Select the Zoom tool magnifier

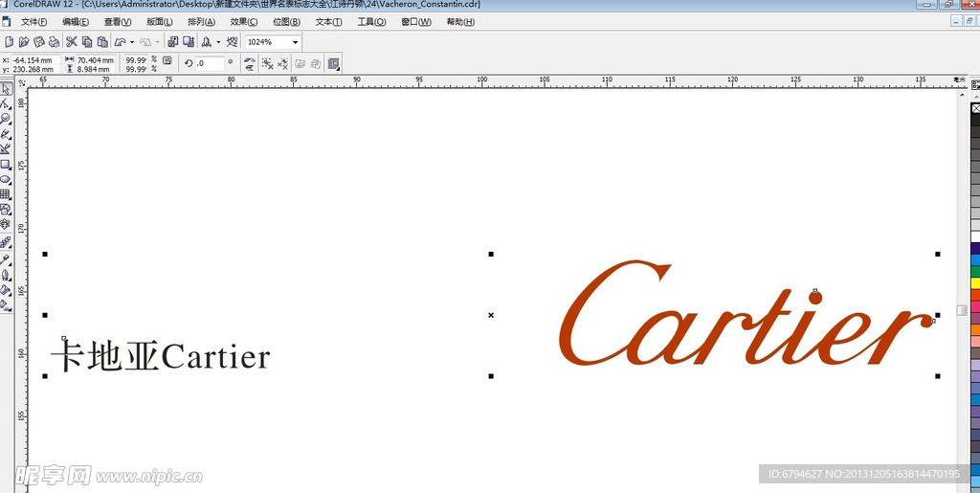[x=6, y=119]
